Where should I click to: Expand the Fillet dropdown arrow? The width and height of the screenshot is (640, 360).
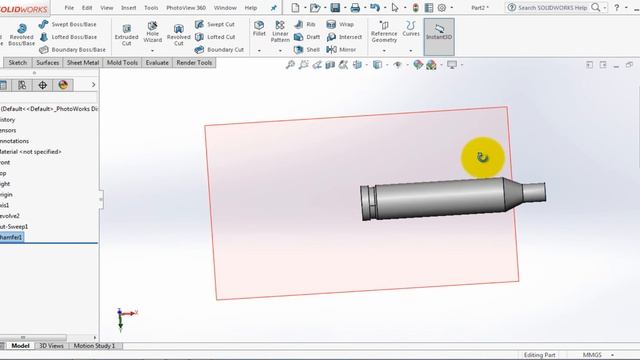pos(259,51)
